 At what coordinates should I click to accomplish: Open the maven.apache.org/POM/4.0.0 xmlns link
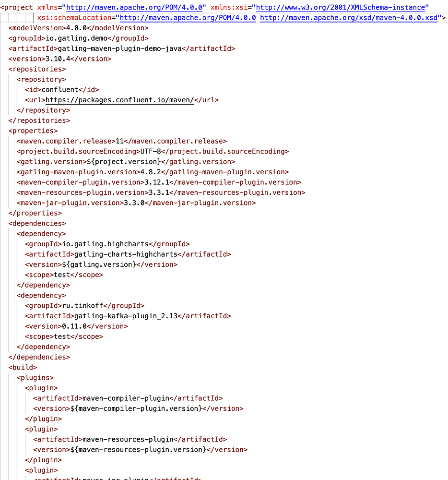[134, 7]
